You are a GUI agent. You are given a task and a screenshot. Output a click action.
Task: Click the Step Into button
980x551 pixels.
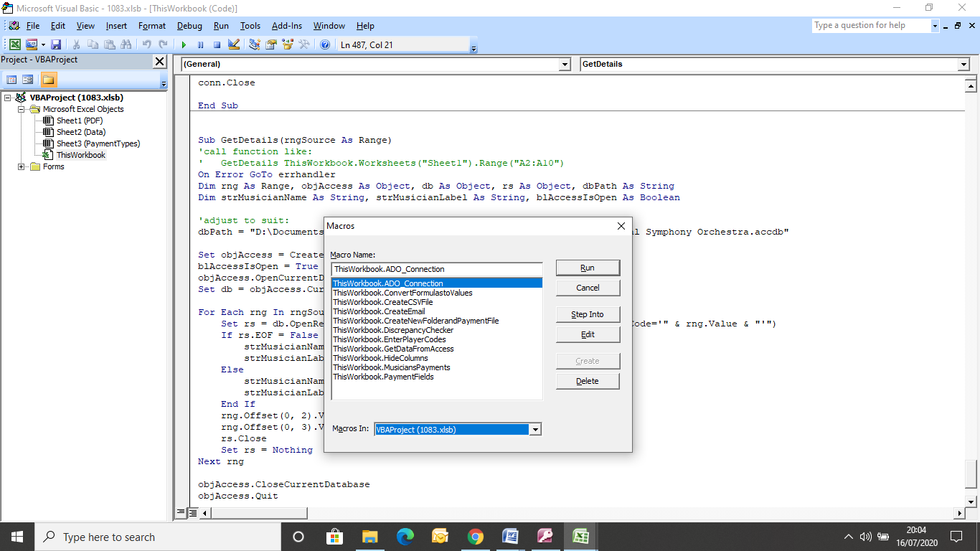(x=587, y=314)
